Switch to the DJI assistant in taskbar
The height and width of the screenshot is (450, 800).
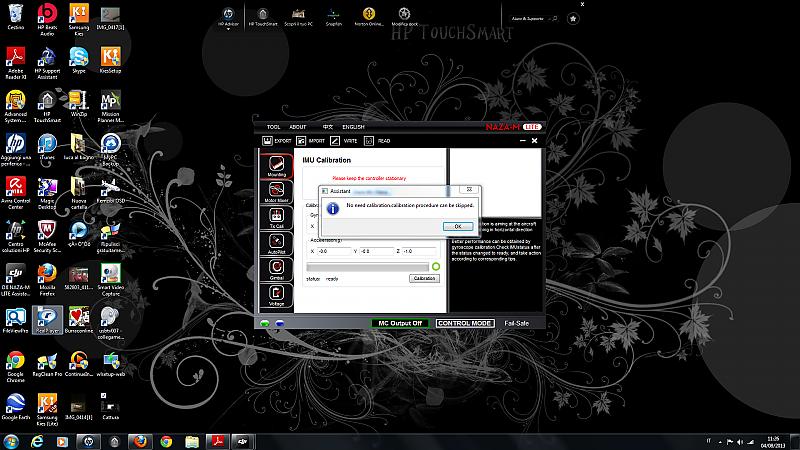[242, 442]
